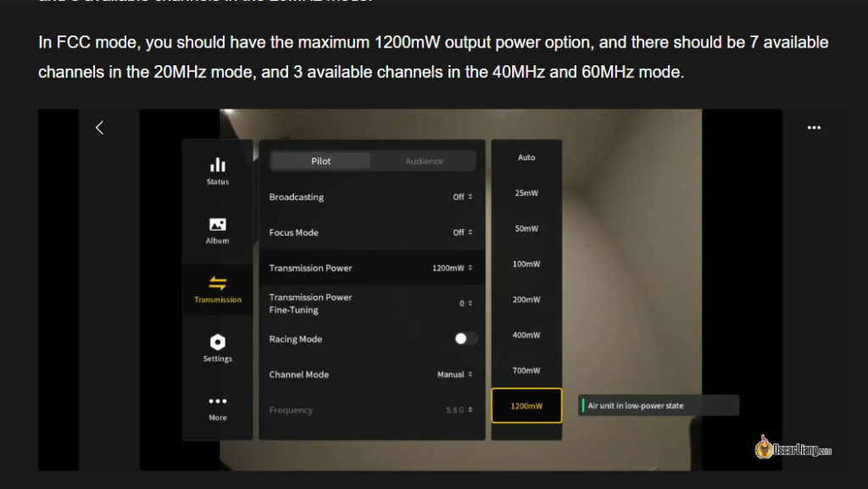This screenshot has height=489, width=868.
Task: Select the Auto power option
Action: point(526,158)
